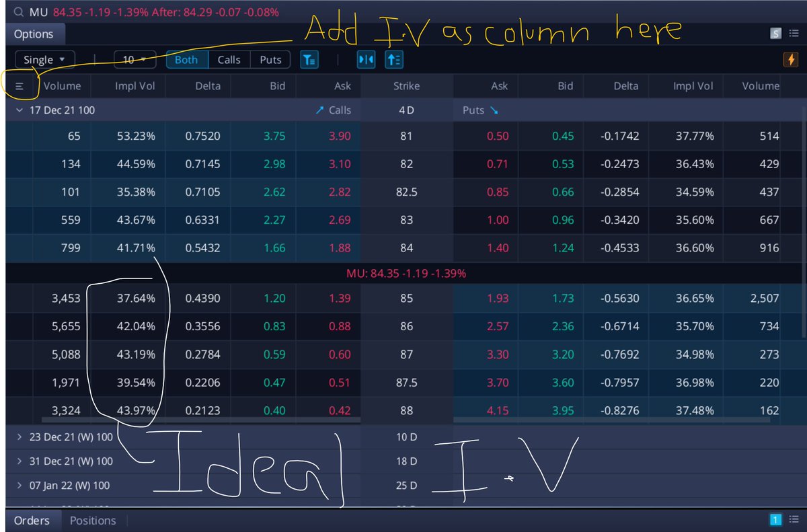Screen dimensions: 807x532
Task: Click call bid 0.47 at strike 87.5
Action: [x=274, y=383]
